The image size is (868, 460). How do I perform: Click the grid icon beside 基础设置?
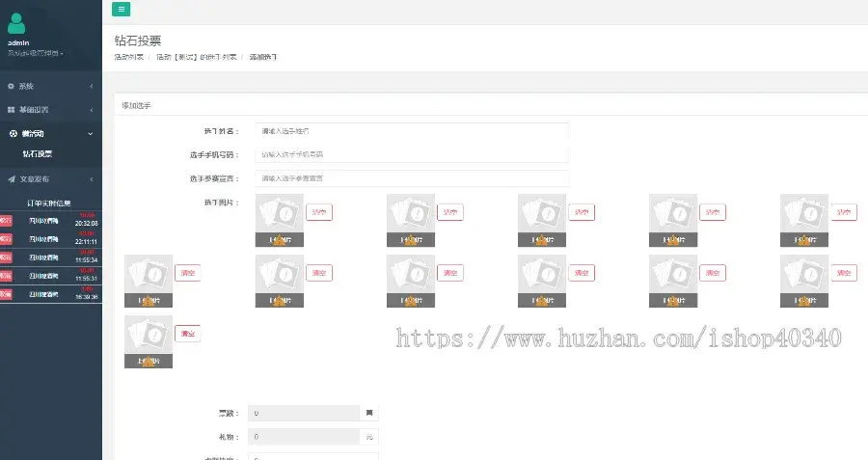coord(11,110)
